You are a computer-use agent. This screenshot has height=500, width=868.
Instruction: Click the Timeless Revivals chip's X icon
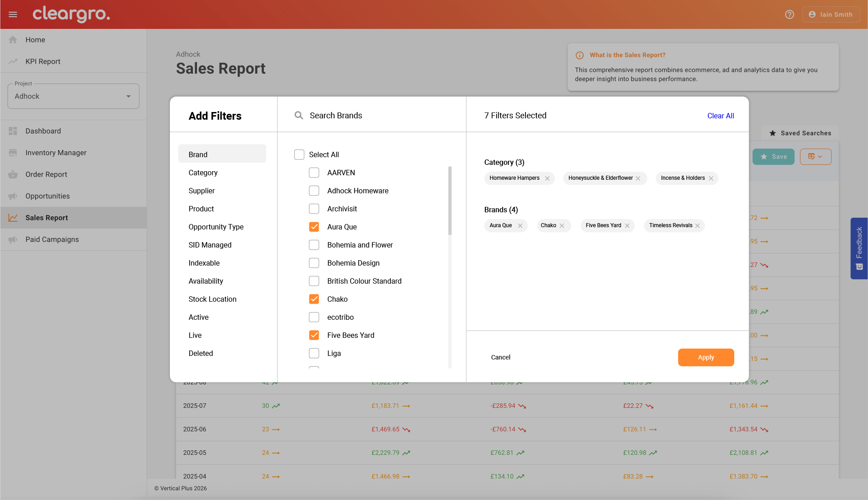point(698,226)
